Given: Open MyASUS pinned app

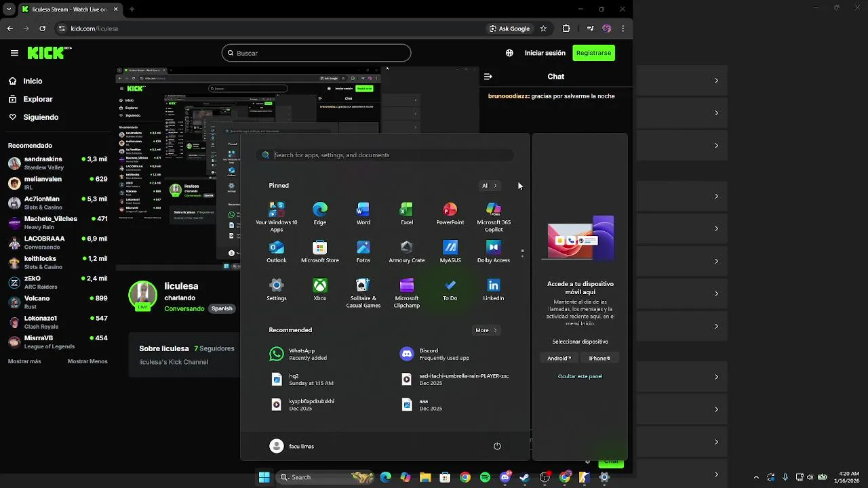Looking at the screenshot, I should 450,251.
